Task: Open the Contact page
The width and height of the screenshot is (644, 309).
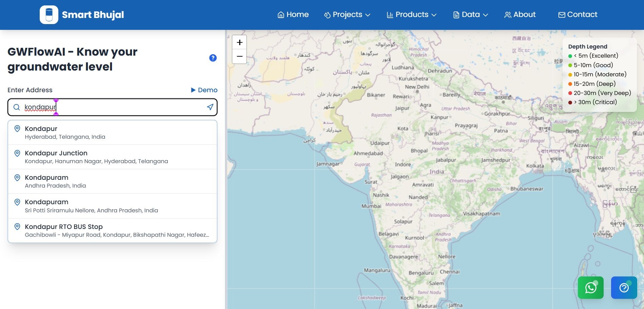Action: point(578,15)
